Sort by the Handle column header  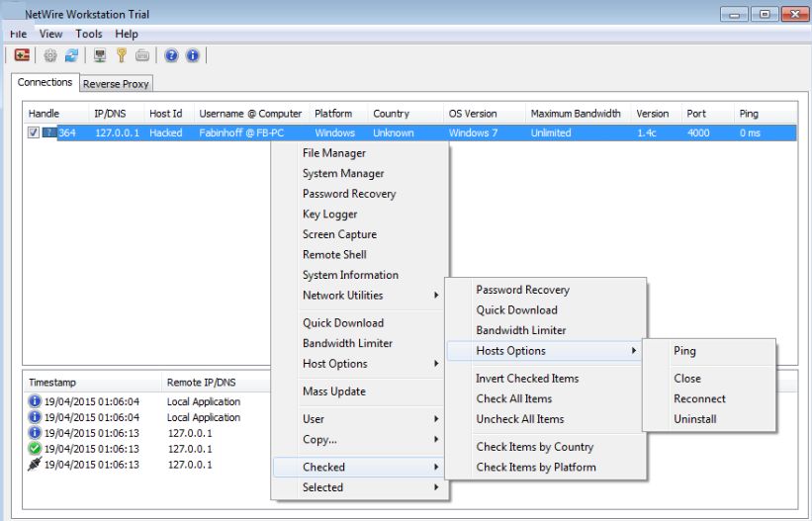[56, 114]
